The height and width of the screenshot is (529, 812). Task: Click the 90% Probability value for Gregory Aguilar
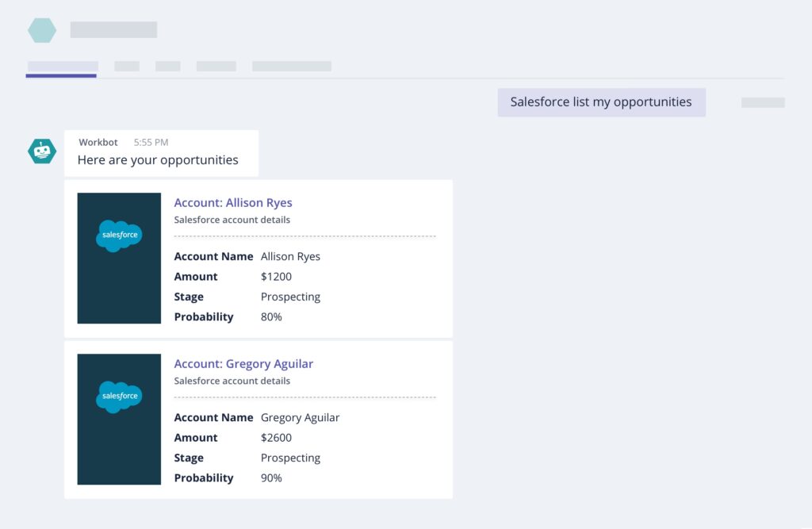[x=271, y=477]
